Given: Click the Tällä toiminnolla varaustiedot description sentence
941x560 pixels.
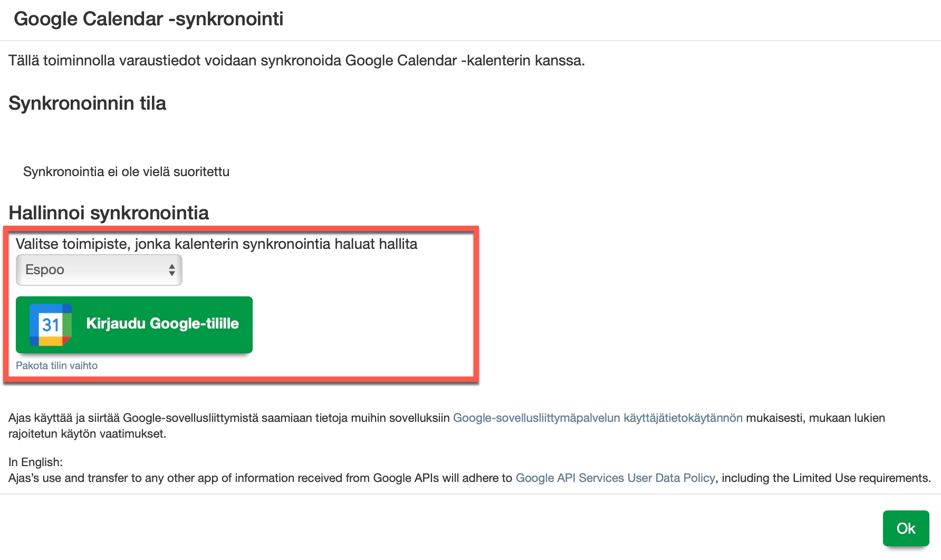Looking at the screenshot, I should point(296,61).
